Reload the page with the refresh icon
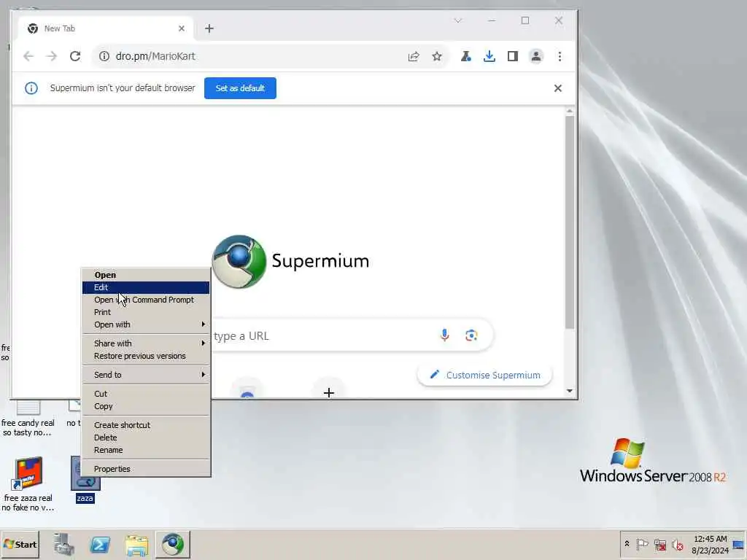The width and height of the screenshot is (747, 560). click(75, 56)
